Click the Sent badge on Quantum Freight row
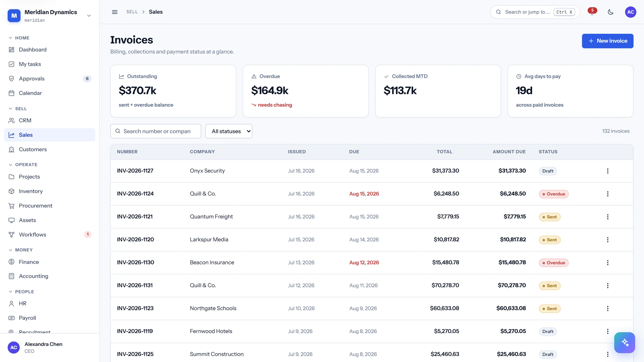The height and width of the screenshot is (362, 644). click(x=550, y=217)
